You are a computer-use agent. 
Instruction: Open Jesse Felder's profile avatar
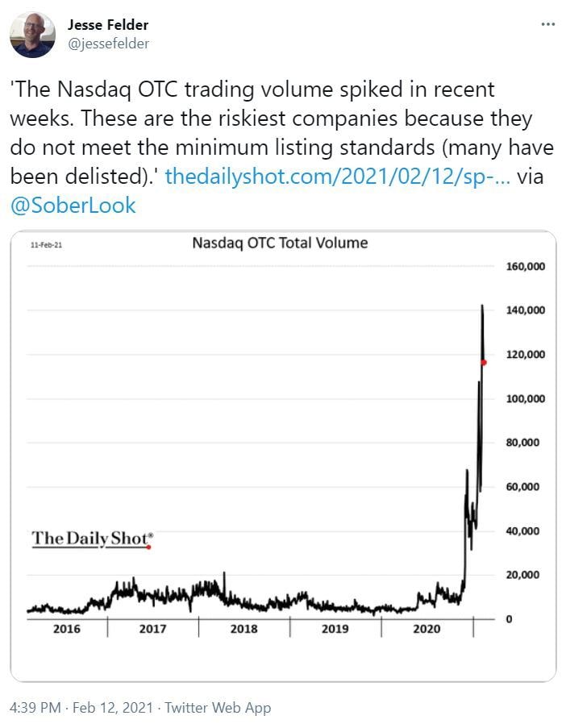32,35
